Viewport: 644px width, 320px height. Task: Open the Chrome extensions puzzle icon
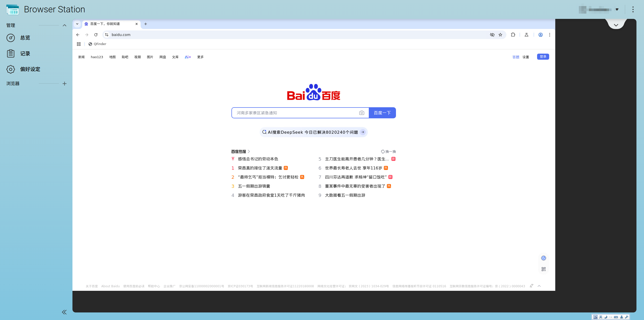[x=513, y=35]
